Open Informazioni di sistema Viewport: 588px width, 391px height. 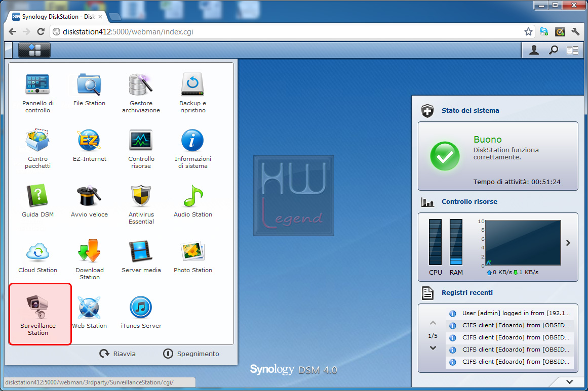coord(193,149)
